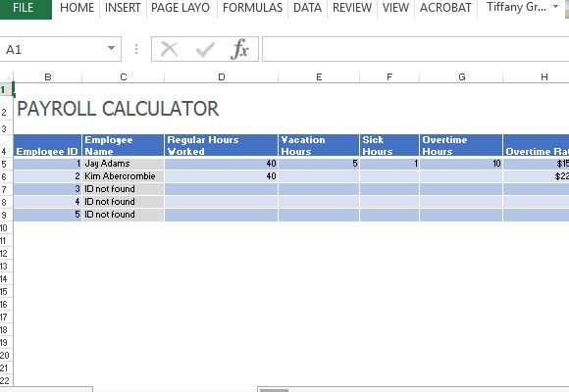
Task: Select the PAGE LAYOUT tab
Action: pos(181,8)
